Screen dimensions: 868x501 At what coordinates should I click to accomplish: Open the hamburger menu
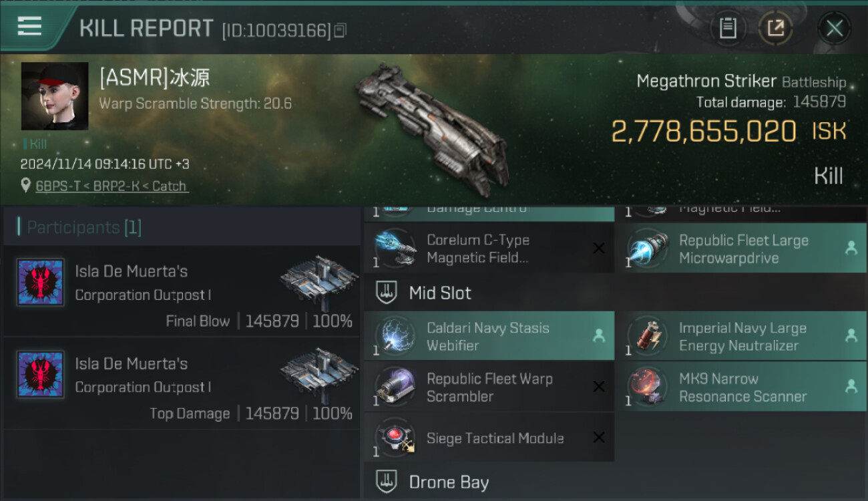30,27
